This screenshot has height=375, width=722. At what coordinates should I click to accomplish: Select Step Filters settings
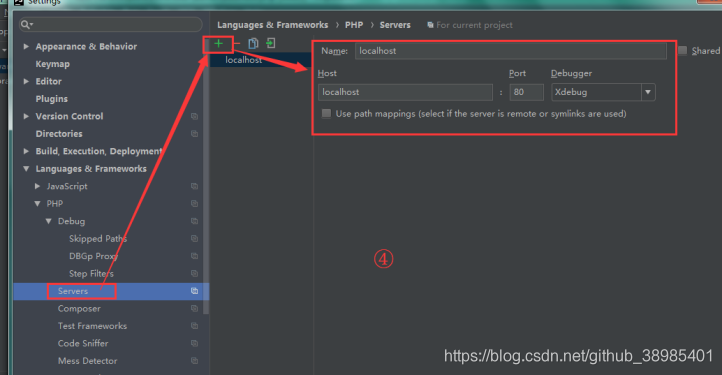point(91,274)
